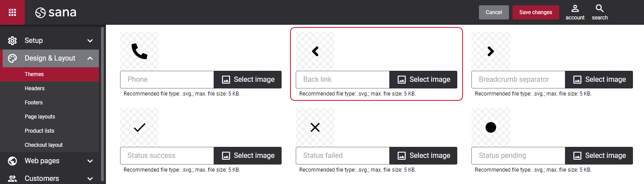The height and width of the screenshot is (184, 644).
Task: Click the Sana logo
Action: (x=56, y=12)
